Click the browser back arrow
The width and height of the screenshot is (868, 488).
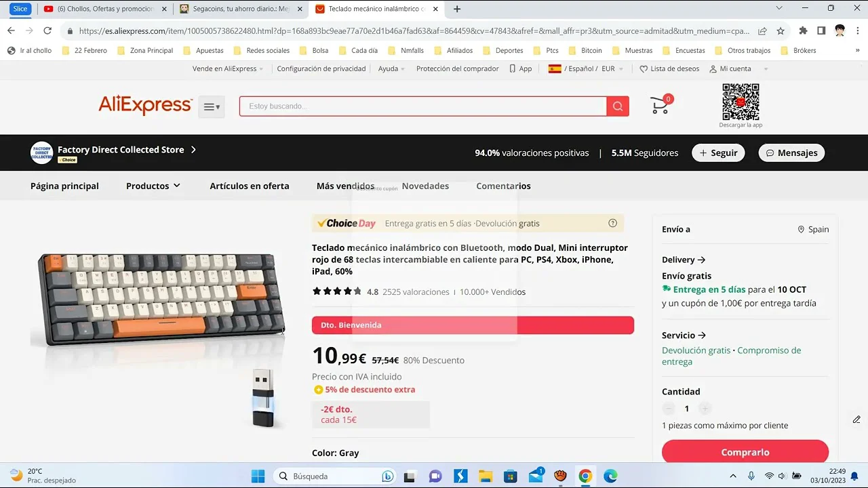point(11,30)
